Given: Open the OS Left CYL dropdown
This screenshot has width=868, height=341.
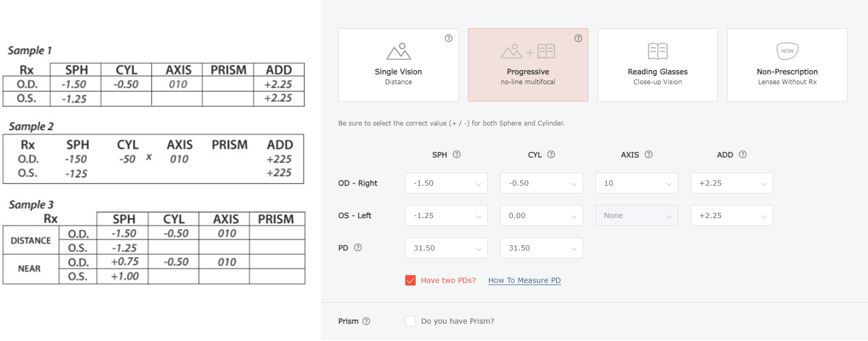Looking at the screenshot, I should click(541, 215).
